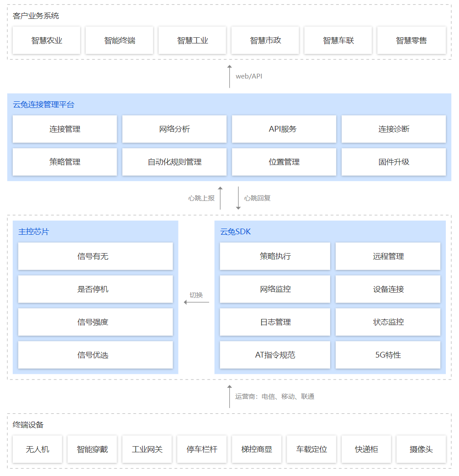
Task: Click the 云兔SDK heading
Action: point(235,232)
